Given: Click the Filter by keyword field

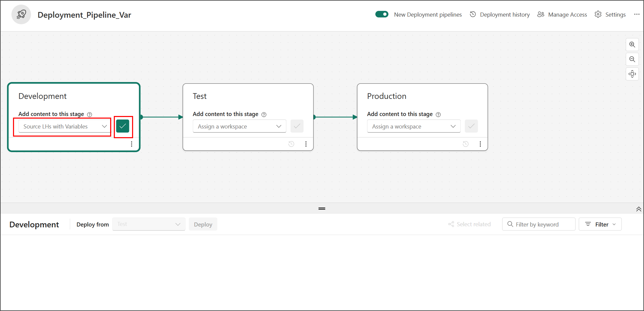Looking at the screenshot, I should tap(539, 224).
